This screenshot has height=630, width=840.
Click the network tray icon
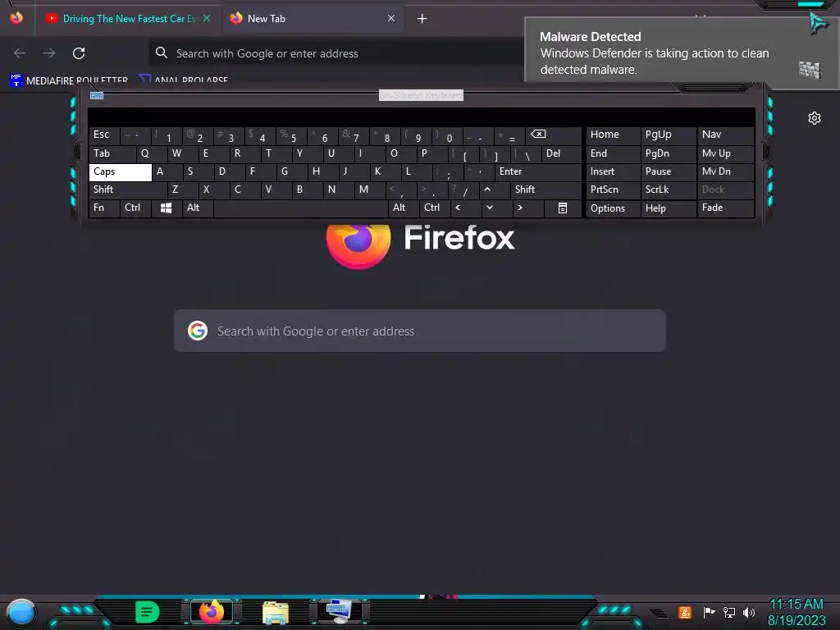coord(729,612)
